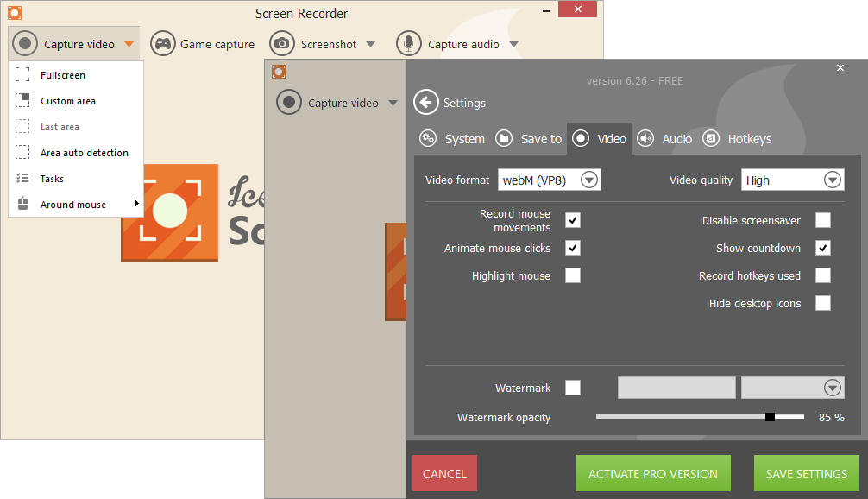This screenshot has height=499, width=868.
Task: Click the watermark text input field
Action: pos(676,387)
